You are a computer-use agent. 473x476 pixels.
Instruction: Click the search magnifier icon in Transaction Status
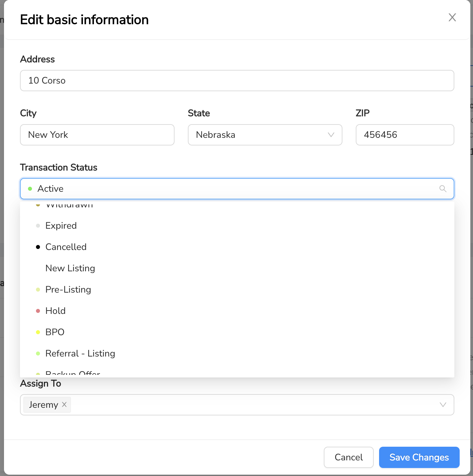pyautogui.click(x=443, y=189)
